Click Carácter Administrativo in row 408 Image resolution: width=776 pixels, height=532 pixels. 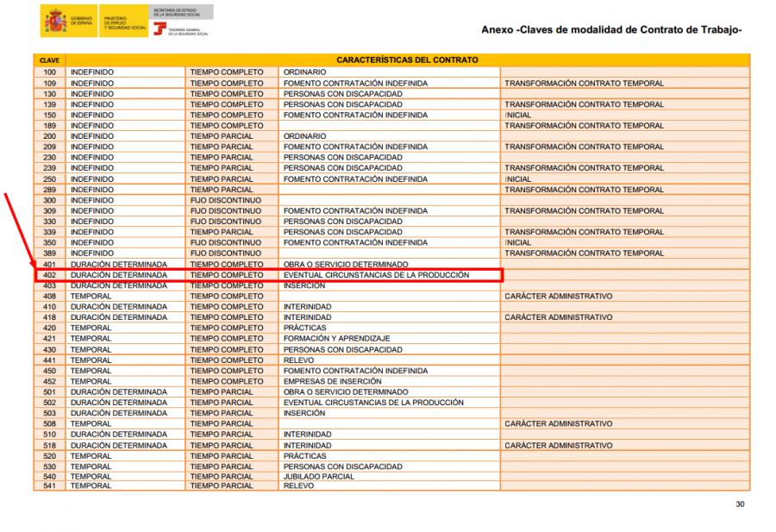(x=558, y=295)
